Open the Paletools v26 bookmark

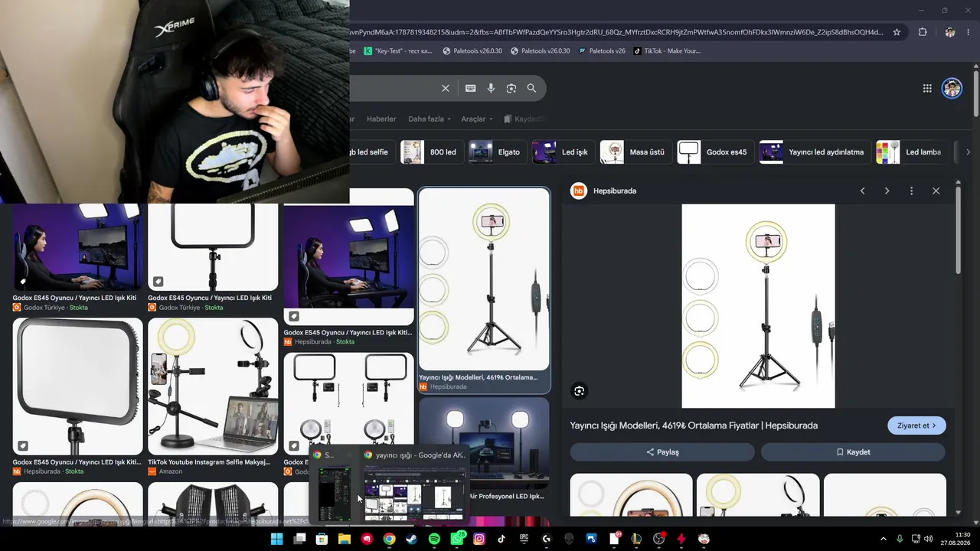[602, 51]
